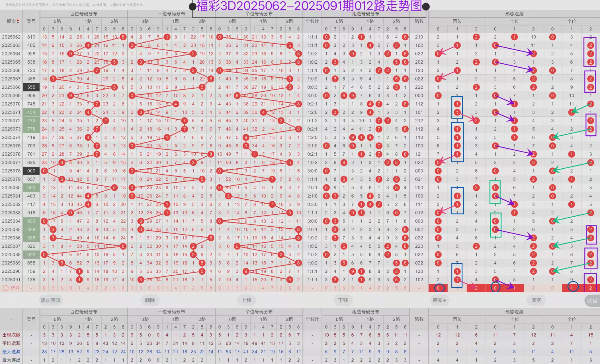Click the 画布+ button
This screenshot has height=364, width=600.
pyautogui.click(x=440, y=300)
